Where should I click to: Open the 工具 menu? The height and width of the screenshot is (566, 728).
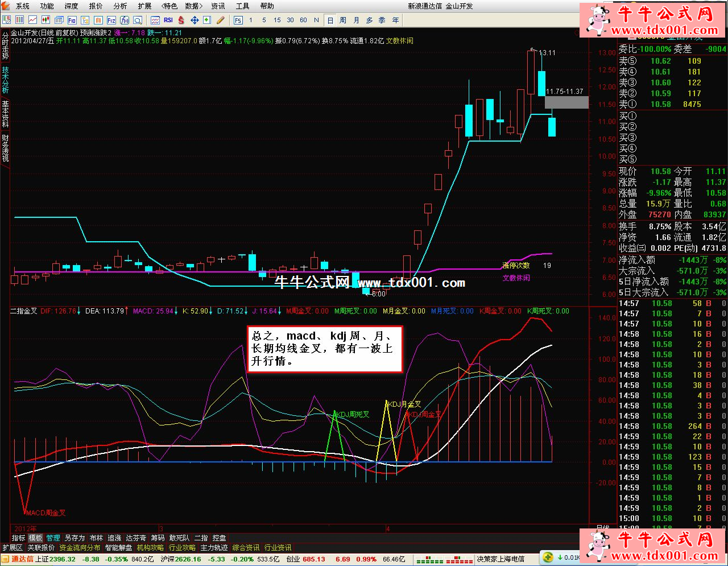coord(243,6)
